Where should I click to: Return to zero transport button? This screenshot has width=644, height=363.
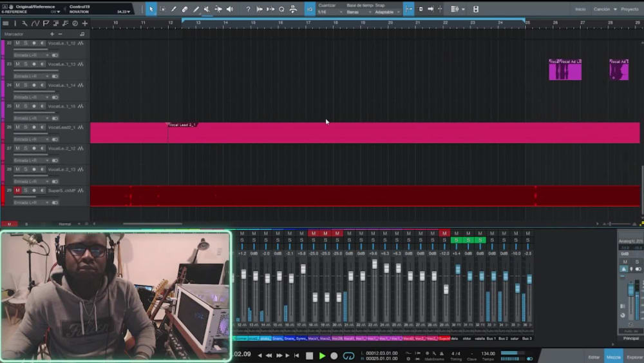[296, 356]
